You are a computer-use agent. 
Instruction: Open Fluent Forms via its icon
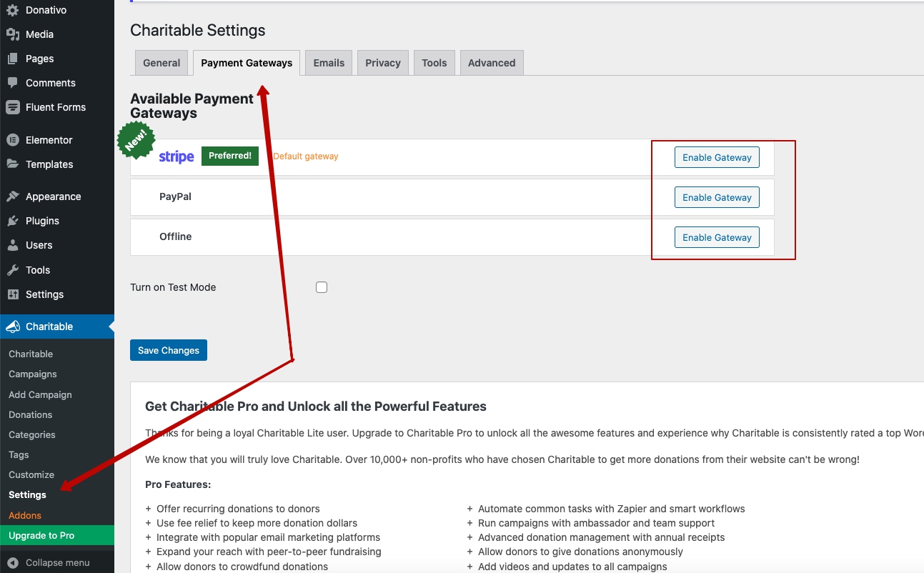(12, 107)
